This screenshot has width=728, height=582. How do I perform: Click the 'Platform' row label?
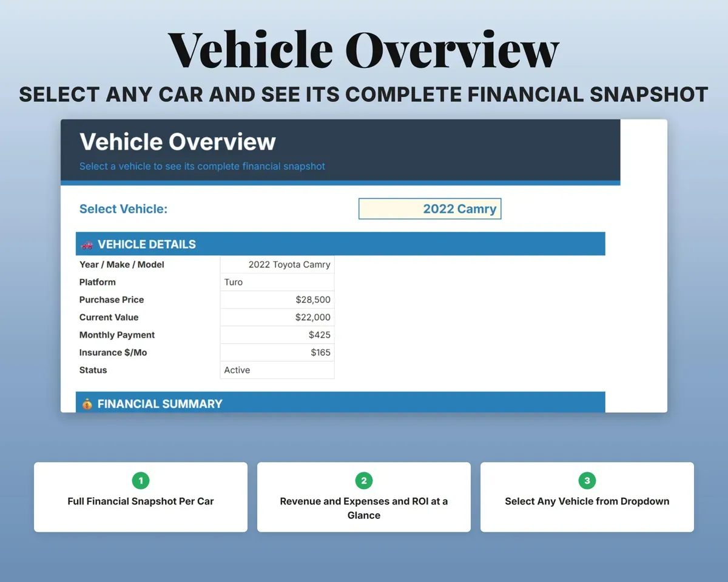coord(98,282)
